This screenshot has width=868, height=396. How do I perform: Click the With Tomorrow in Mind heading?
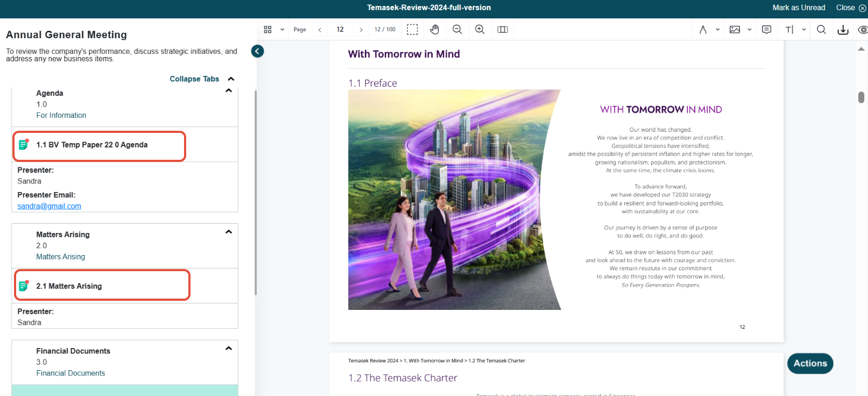tap(404, 54)
